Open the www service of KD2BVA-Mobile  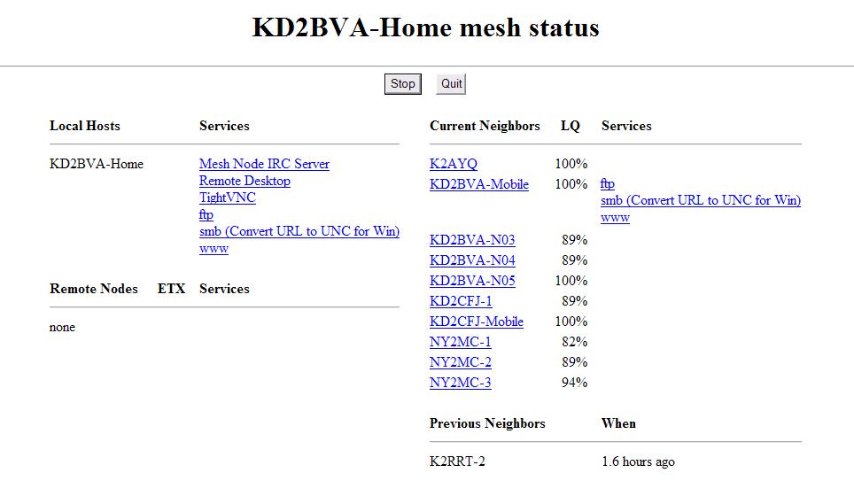[x=615, y=218]
